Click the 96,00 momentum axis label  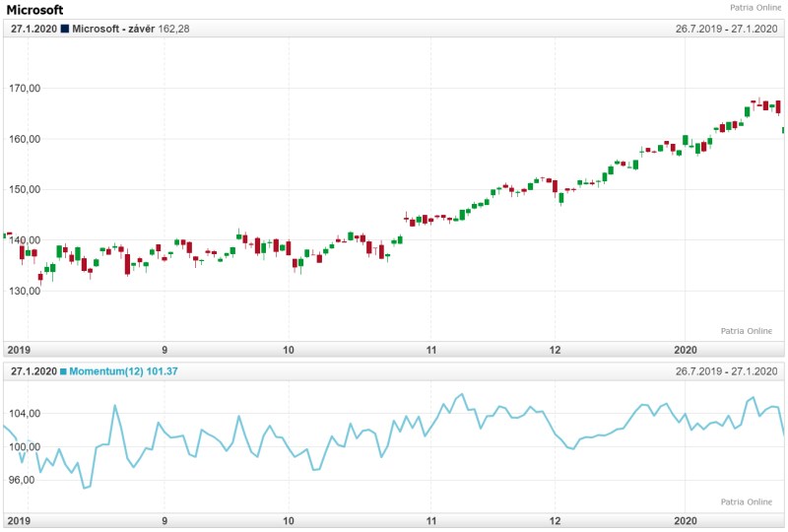[x=24, y=480]
